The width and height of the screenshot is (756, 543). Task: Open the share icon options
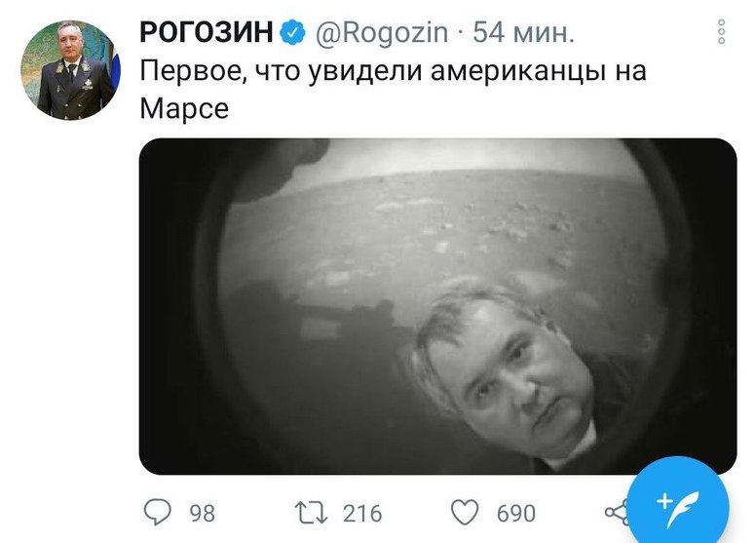click(x=618, y=513)
